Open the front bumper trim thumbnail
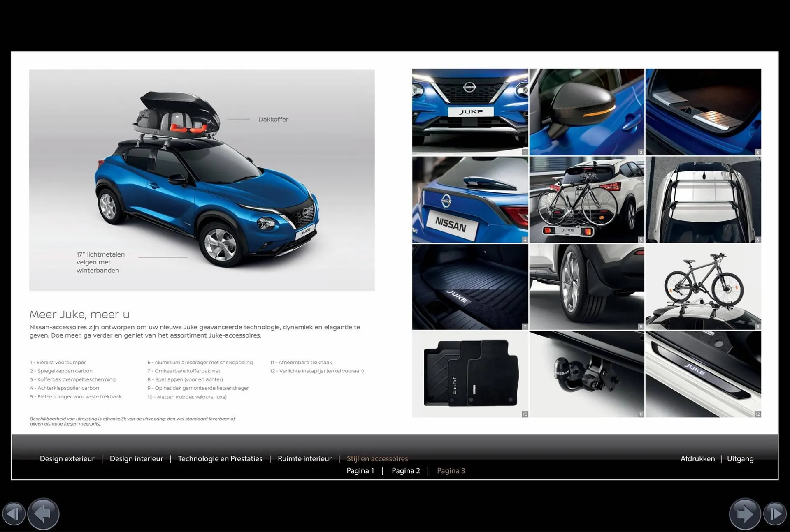 point(470,112)
